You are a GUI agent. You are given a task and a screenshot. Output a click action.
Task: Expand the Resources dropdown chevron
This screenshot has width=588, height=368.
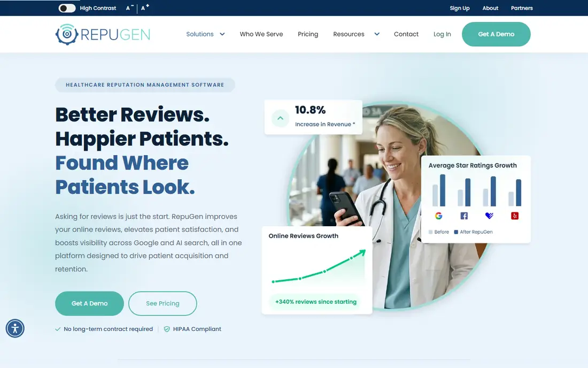point(377,34)
